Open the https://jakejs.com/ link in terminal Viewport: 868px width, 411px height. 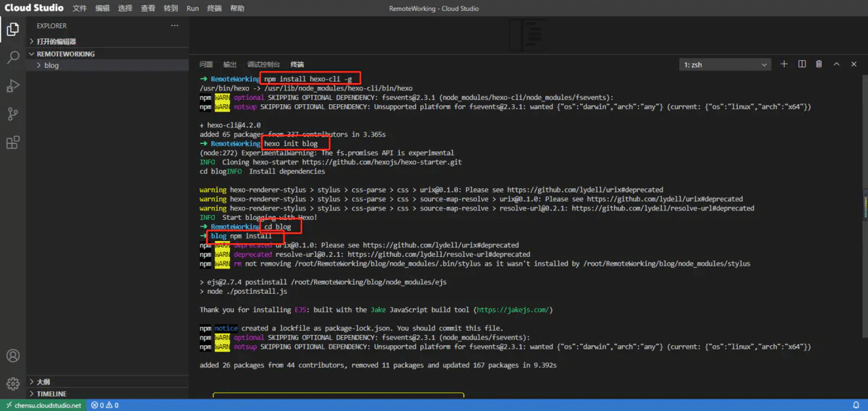514,310
